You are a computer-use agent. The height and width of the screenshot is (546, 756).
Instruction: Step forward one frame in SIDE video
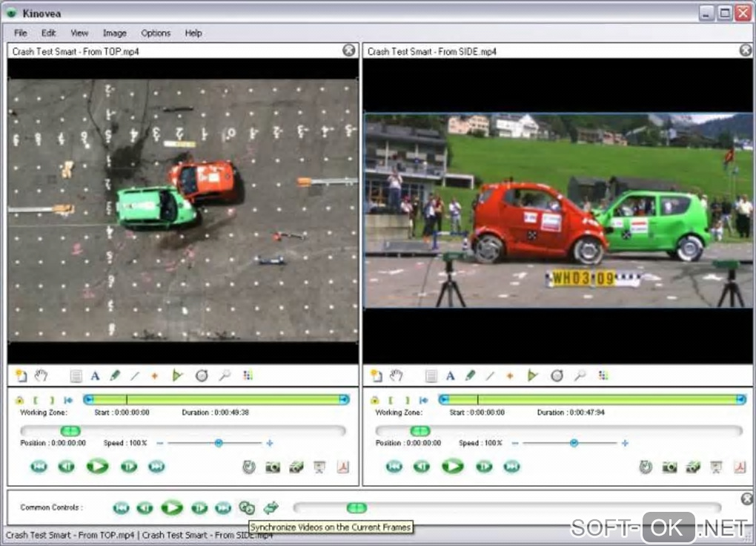[x=484, y=467]
